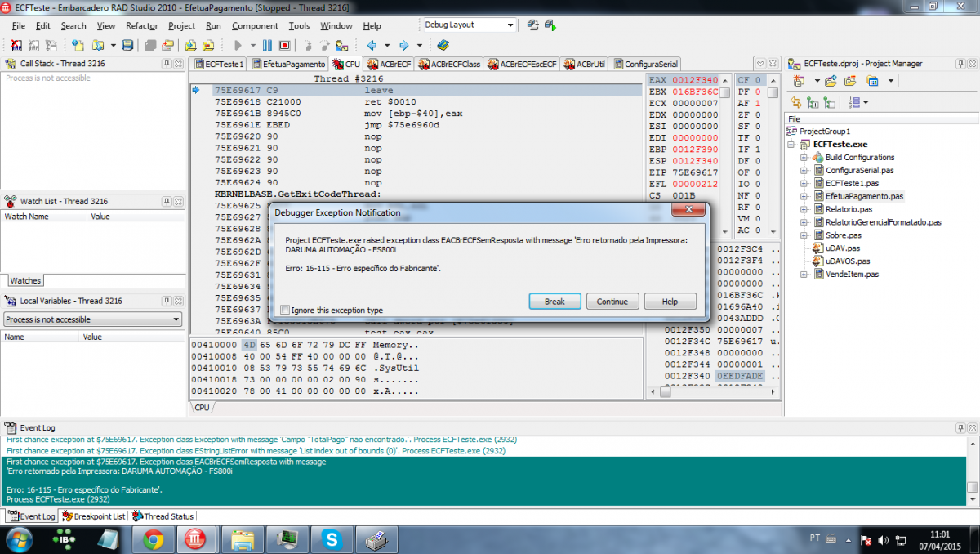Open the Run button dropdown arrow
Viewport: 980px width, 554px height.
pyautogui.click(x=253, y=45)
